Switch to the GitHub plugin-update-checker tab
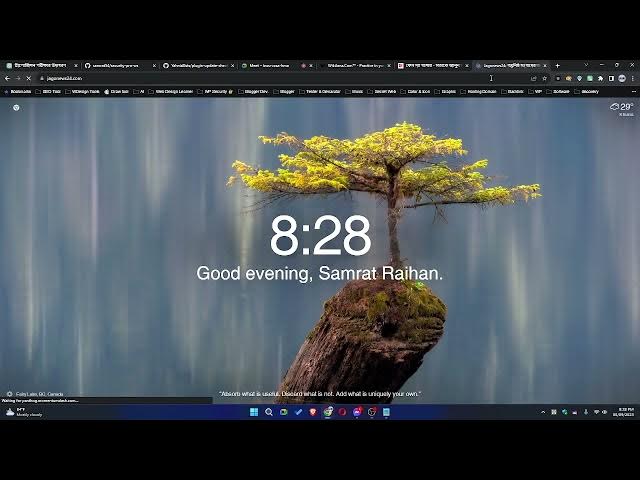This screenshot has width=640, height=480. coord(199,65)
